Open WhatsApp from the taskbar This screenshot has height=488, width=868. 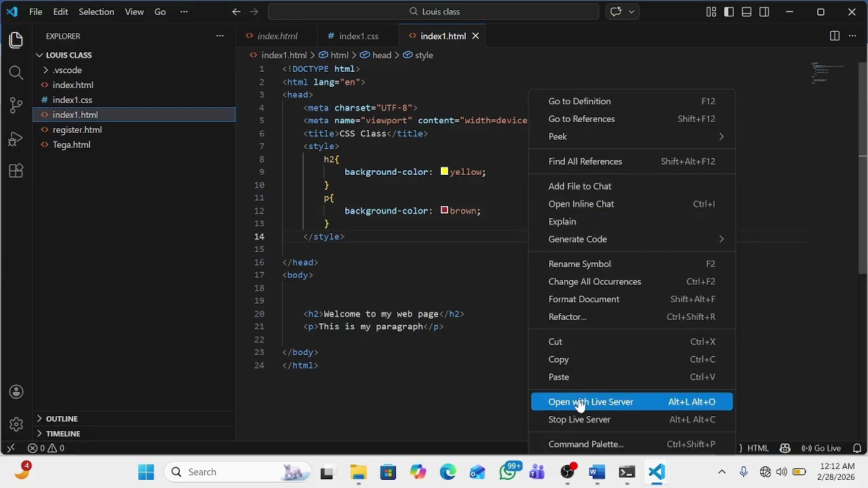(x=508, y=472)
